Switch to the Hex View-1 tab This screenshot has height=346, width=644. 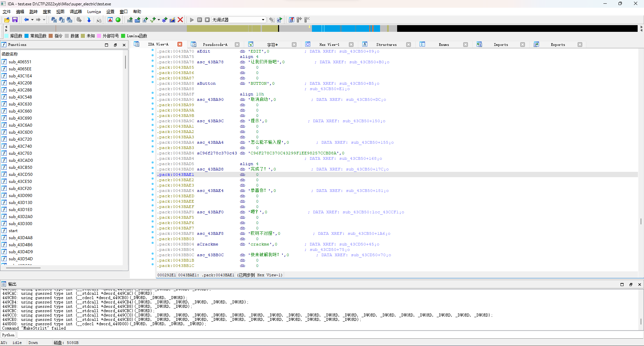(329, 45)
